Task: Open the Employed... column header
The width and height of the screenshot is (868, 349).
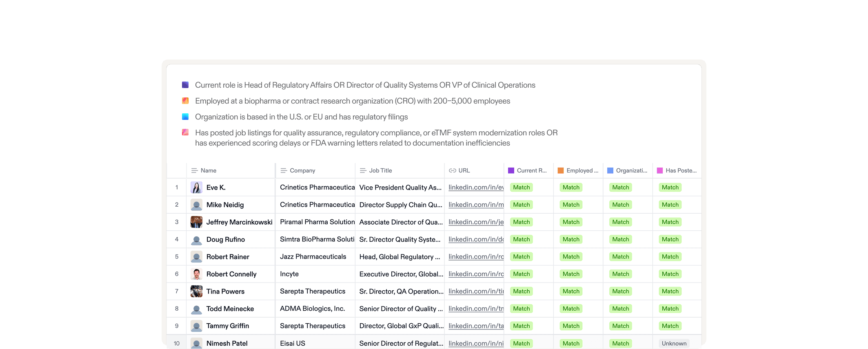Action: [x=578, y=170]
